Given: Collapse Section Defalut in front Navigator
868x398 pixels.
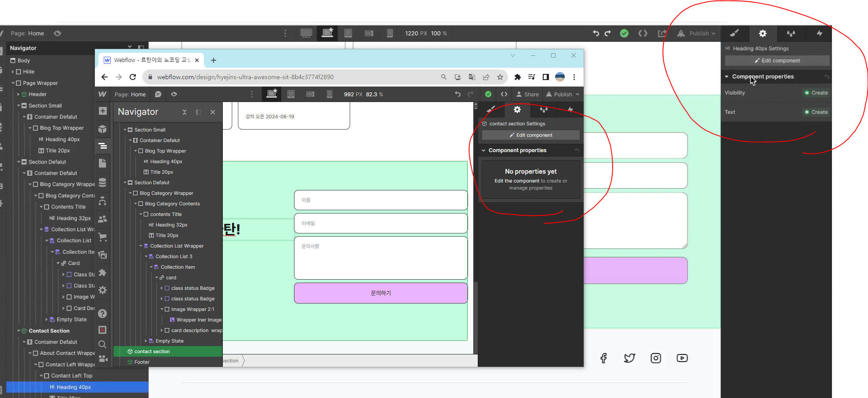Looking at the screenshot, I should pos(125,183).
